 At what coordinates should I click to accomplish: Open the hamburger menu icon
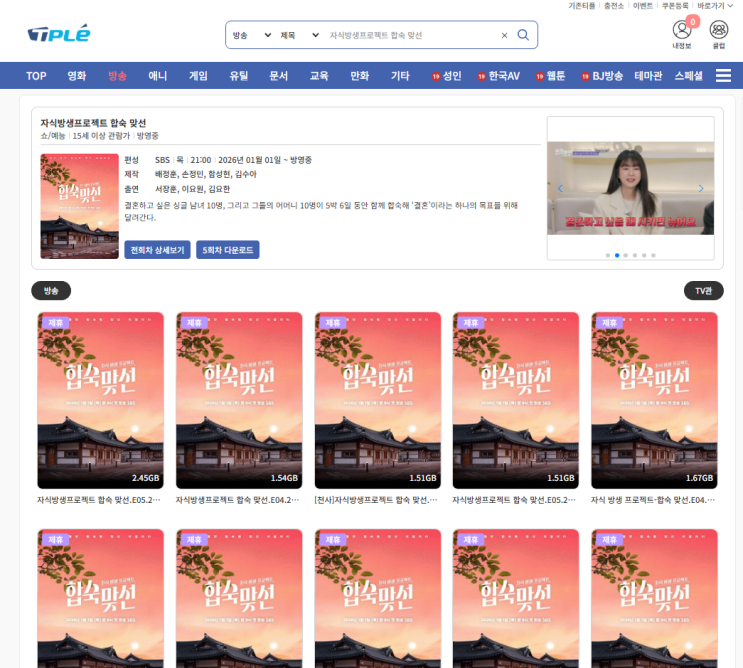tap(723, 75)
